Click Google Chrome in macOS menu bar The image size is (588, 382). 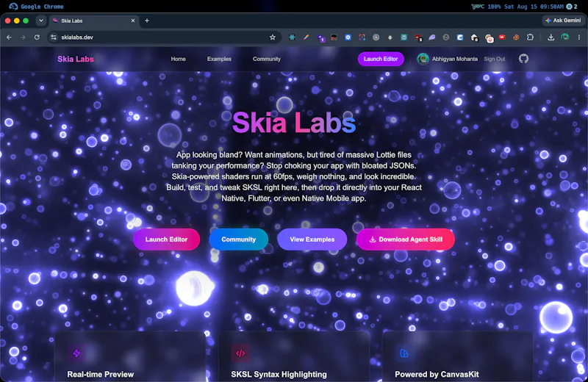click(x=42, y=7)
